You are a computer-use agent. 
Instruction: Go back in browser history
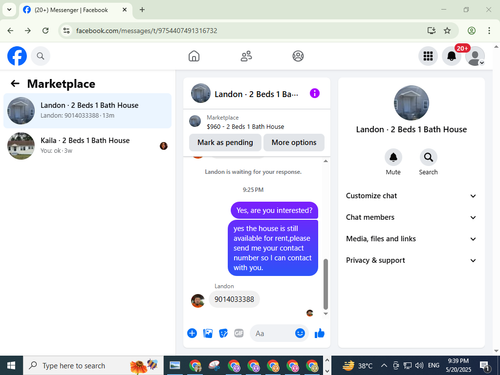(x=10, y=31)
